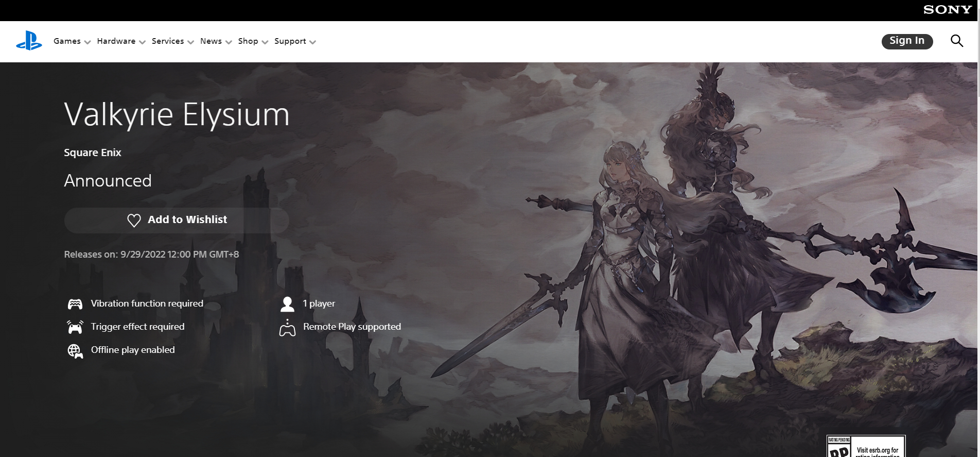The height and width of the screenshot is (457, 980).
Task: Click the PlayStation logo icon
Action: (x=29, y=41)
